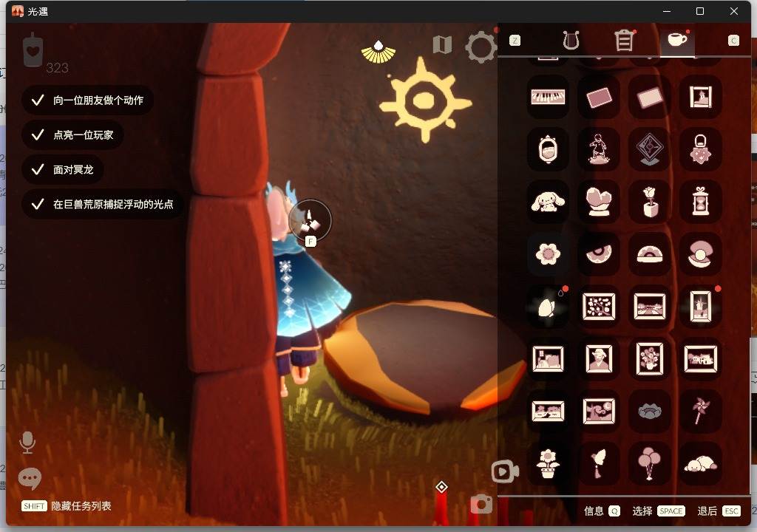Open the chat speech bubble
This screenshot has width=757, height=532.
30,478
